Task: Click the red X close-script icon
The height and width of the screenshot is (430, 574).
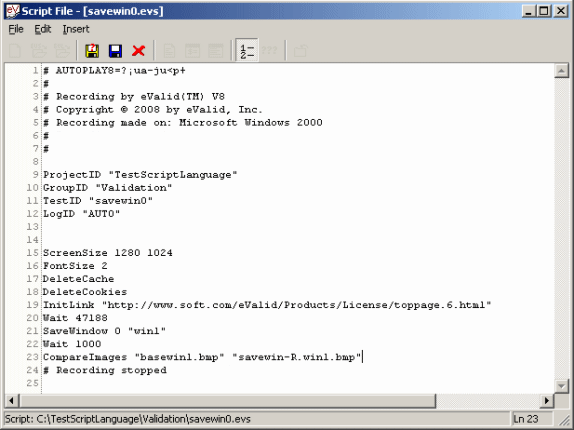Action: click(138, 51)
